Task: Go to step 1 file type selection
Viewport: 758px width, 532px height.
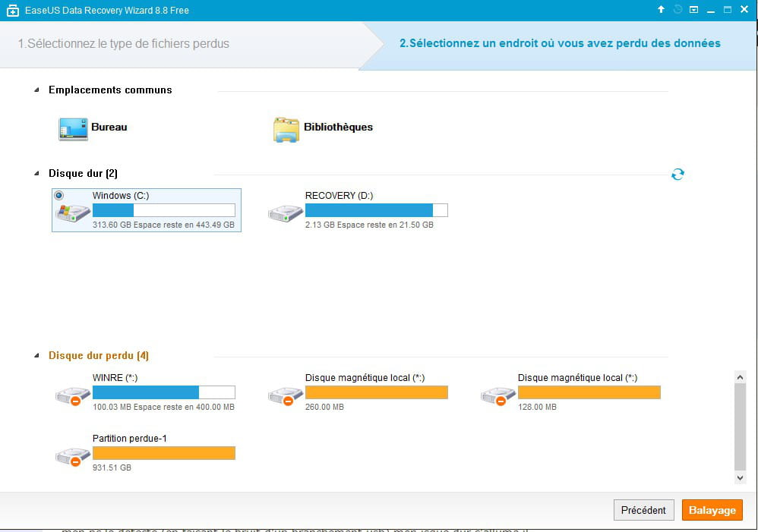Action: tap(124, 43)
